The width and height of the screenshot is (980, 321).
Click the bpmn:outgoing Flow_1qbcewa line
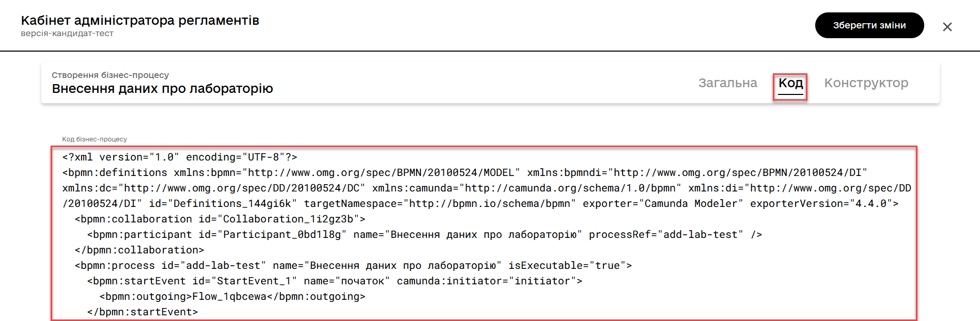coord(232,296)
